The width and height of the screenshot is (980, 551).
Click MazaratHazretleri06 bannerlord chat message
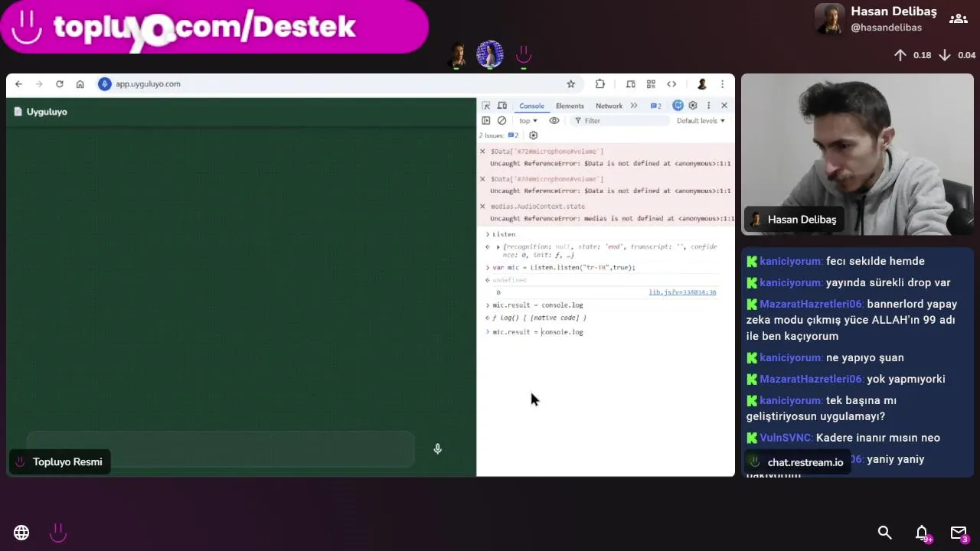pos(852,320)
